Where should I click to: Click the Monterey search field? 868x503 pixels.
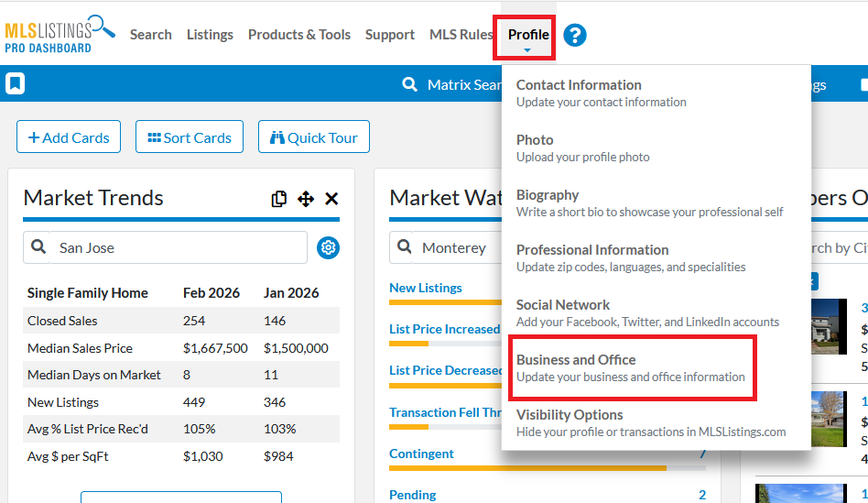pyautogui.click(x=446, y=247)
